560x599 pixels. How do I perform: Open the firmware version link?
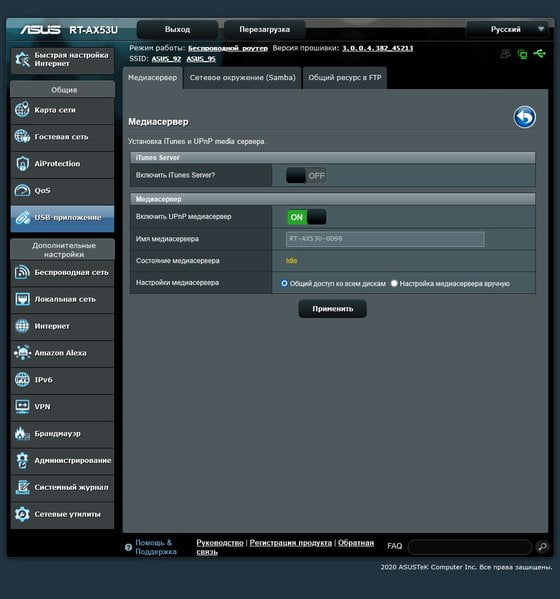pos(377,48)
